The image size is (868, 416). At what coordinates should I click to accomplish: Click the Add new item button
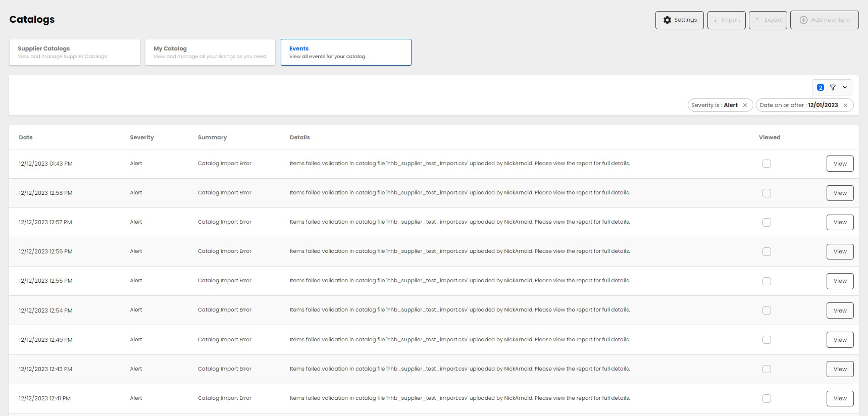[824, 20]
